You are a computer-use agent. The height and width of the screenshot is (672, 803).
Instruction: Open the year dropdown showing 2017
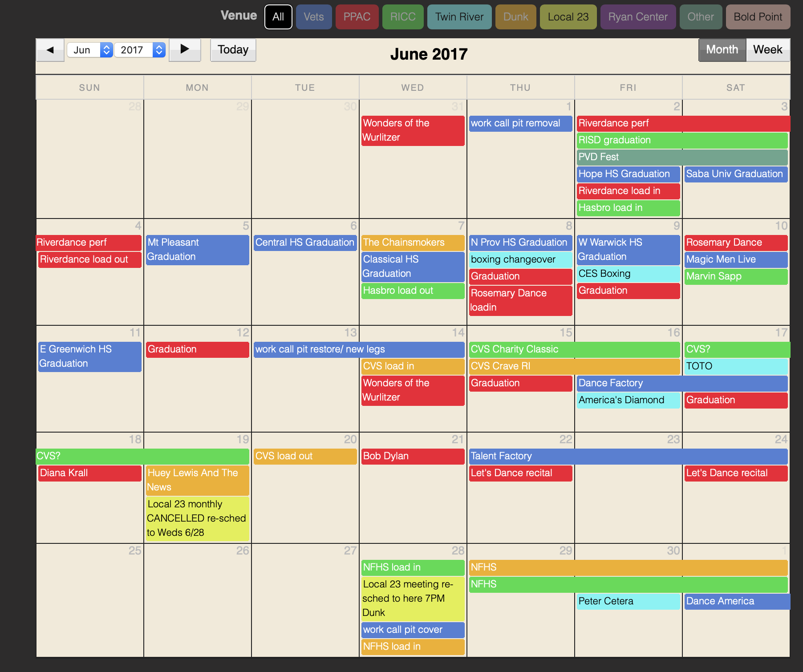140,50
